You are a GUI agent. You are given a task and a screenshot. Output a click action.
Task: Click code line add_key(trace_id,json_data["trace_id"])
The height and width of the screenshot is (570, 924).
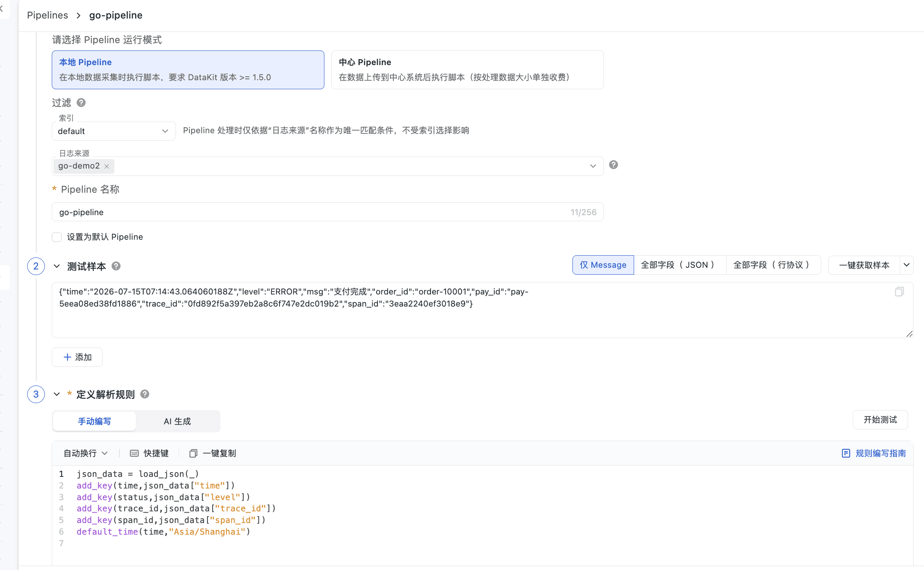(x=176, y=508)
